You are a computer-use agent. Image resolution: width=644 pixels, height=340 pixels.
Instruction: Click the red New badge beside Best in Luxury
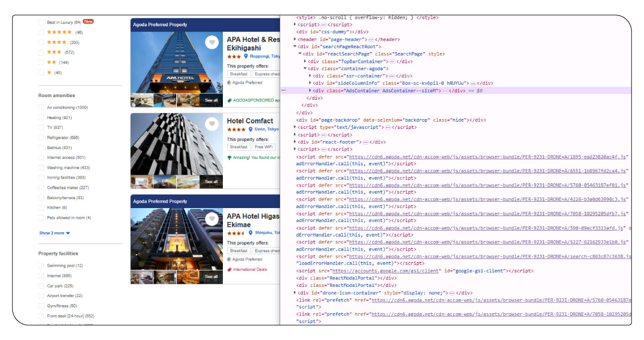click(88, 22)
